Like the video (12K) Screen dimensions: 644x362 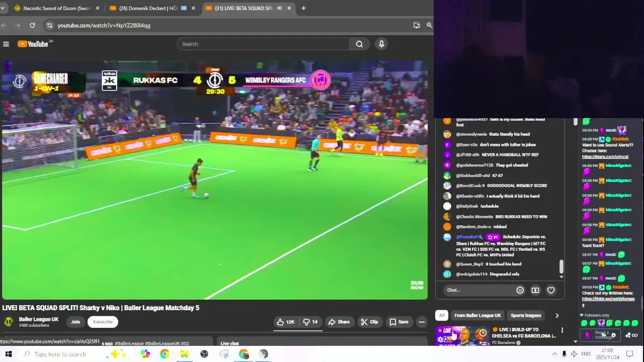click(286, 322)
